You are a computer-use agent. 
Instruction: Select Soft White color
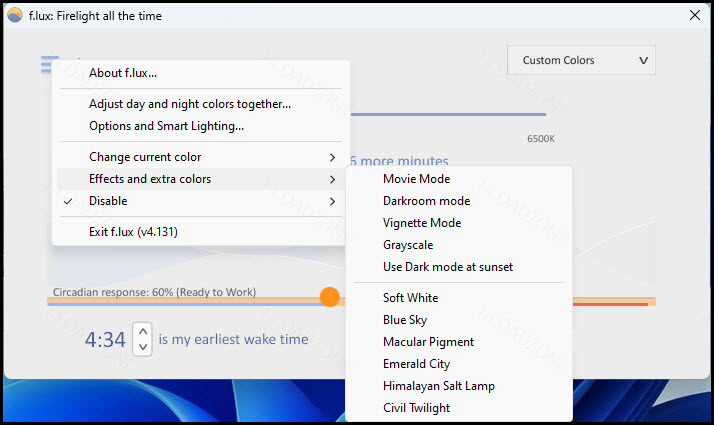click(x=459, y=298)
